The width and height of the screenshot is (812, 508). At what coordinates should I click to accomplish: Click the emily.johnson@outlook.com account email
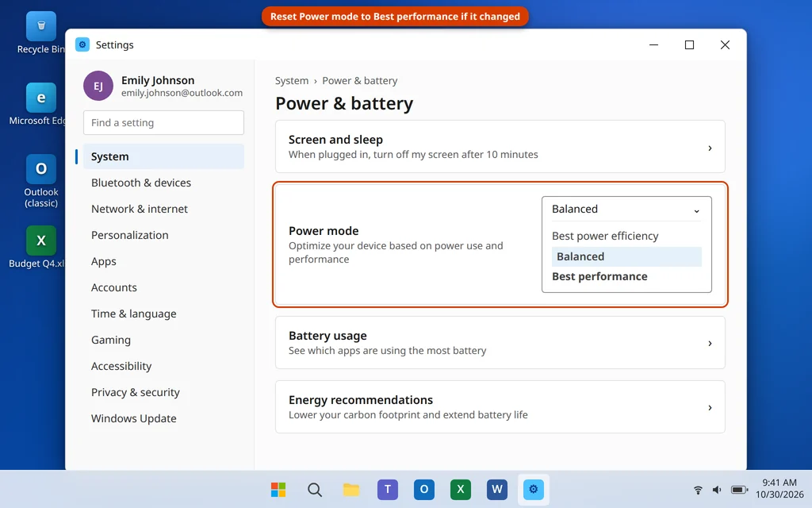pos(182,93)
